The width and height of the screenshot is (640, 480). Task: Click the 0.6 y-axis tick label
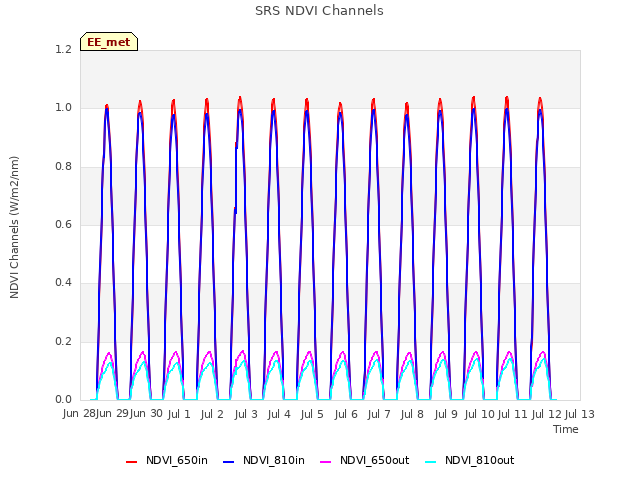[x=63, y=224]
